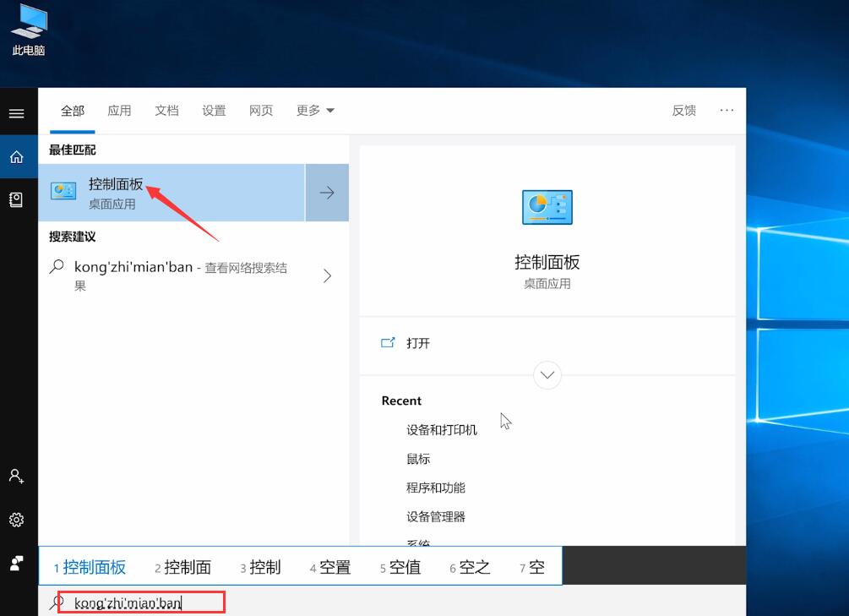Click the kong'zhi'mian'ban search input field
This screenshot has width=849, height=616.
(135, 602)
